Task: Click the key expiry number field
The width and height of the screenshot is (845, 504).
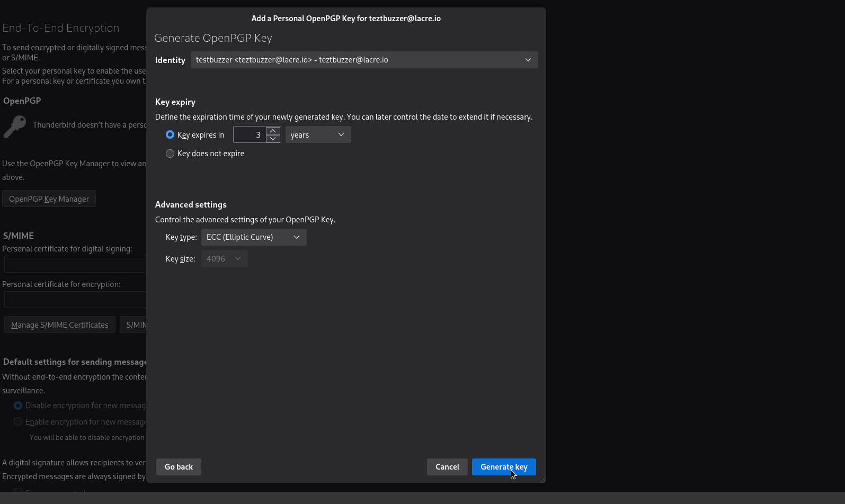Action: (250, 135)
